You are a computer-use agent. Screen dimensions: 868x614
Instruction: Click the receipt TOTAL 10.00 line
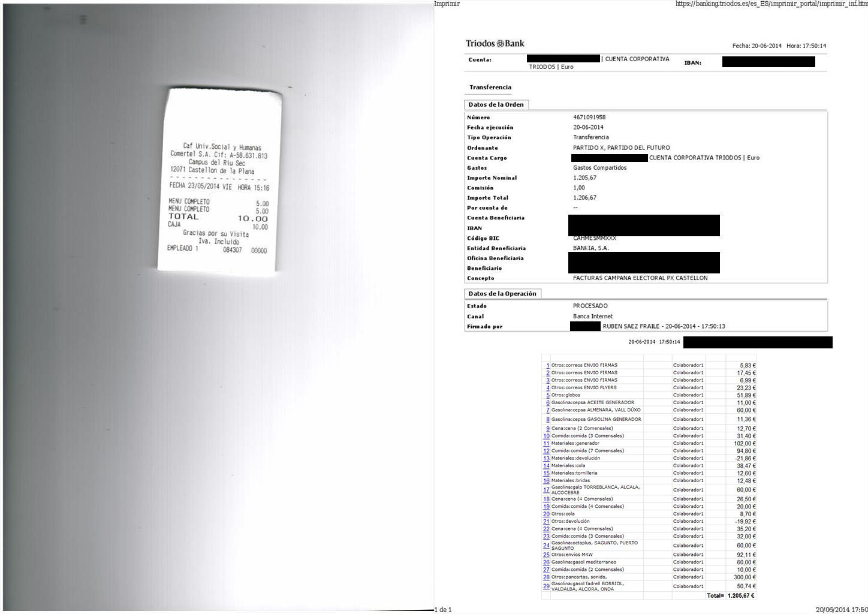(218, 218)
